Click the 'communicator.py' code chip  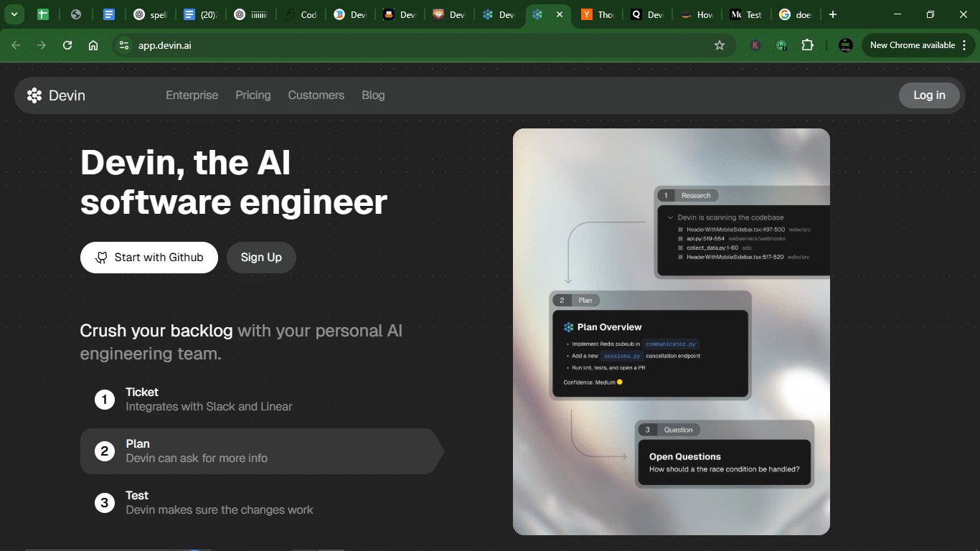coord(671,344)
